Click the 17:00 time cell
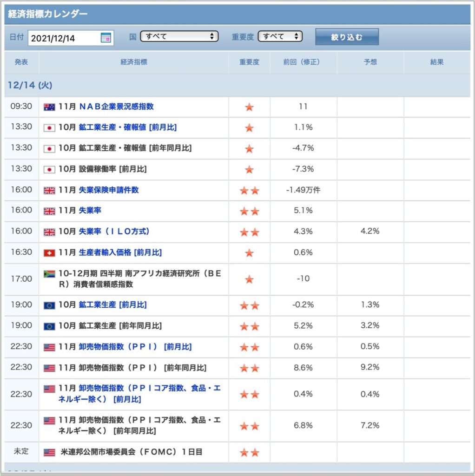This screenshot has width=475, height=476. tap(21, 279)
